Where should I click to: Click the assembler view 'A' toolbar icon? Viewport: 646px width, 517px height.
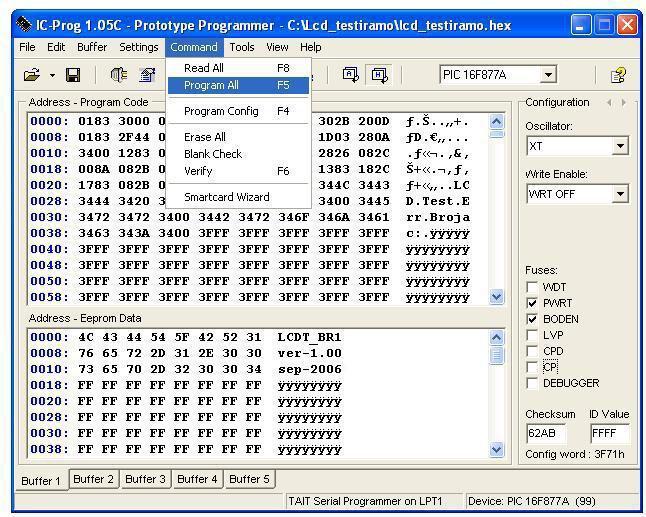click(x=351, y=75)
